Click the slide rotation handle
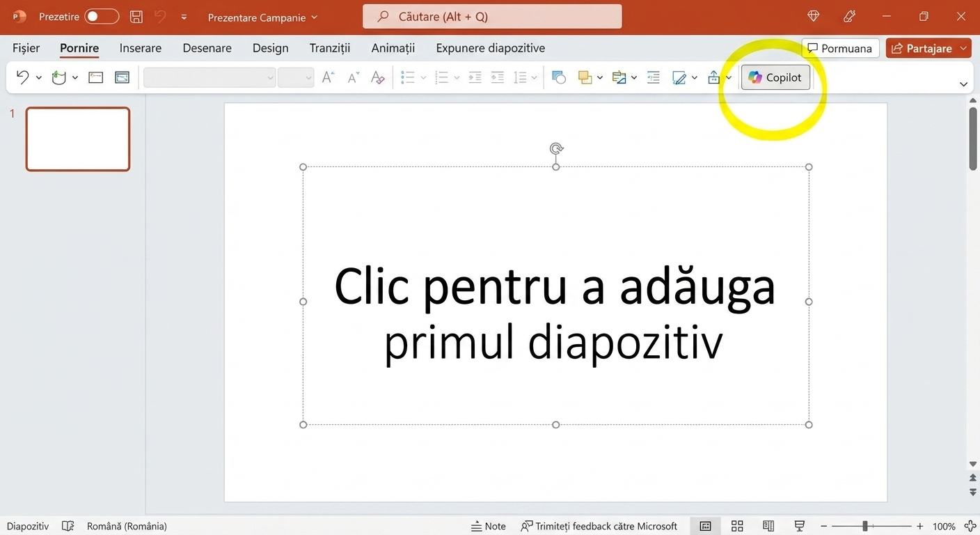This screenshot has height=535, width=980. (556, 148)
